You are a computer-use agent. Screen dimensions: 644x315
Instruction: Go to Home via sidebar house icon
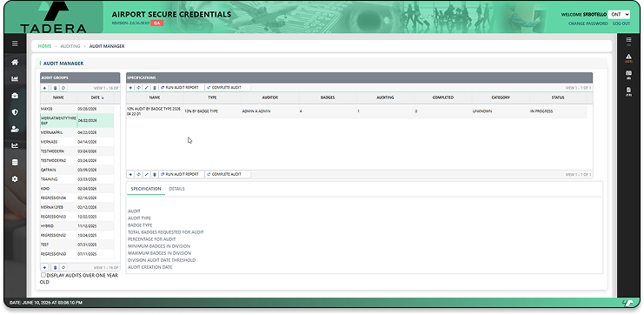click(15, 62)
